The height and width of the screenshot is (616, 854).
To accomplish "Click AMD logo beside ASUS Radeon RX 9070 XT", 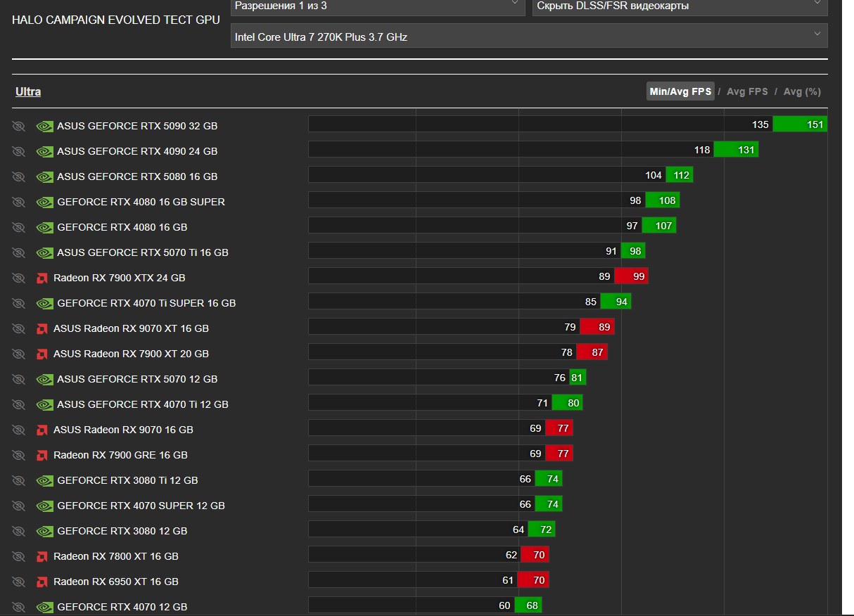I will pyautogui.click(x=42, y=329).
